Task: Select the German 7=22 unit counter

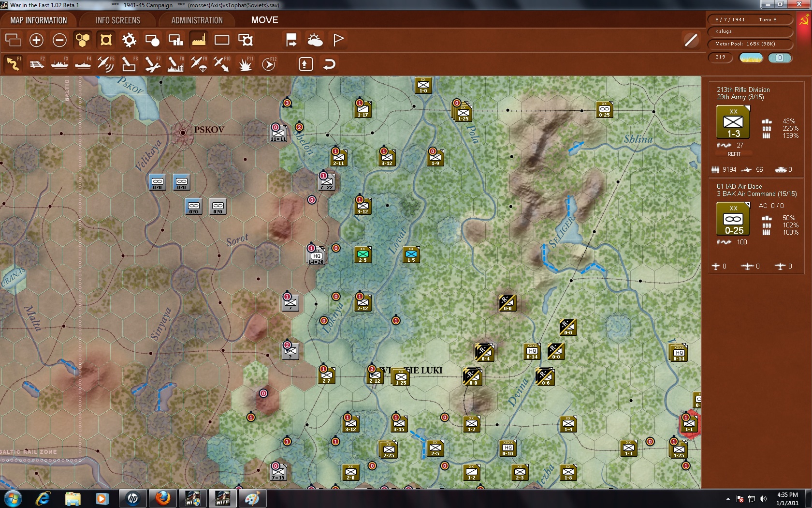Action: click(326, 181)
